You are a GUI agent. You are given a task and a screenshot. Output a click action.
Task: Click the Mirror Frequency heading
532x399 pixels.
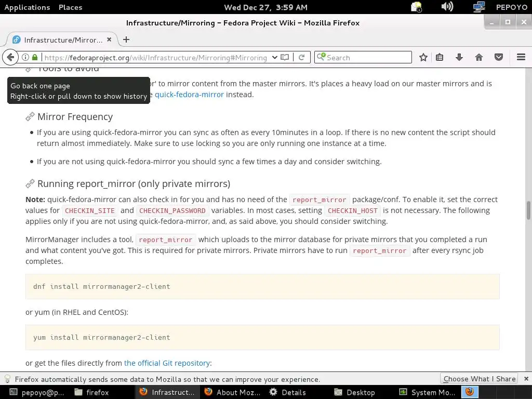[75, 117]
